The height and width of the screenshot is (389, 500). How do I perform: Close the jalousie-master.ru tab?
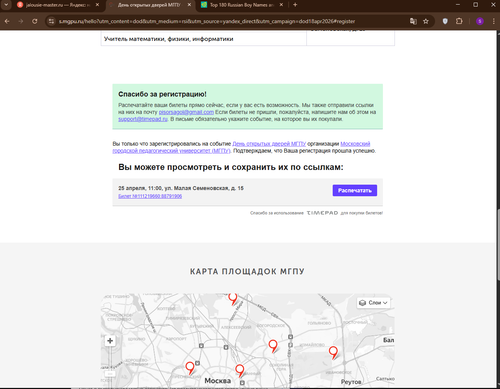click(x=97, y=5)
